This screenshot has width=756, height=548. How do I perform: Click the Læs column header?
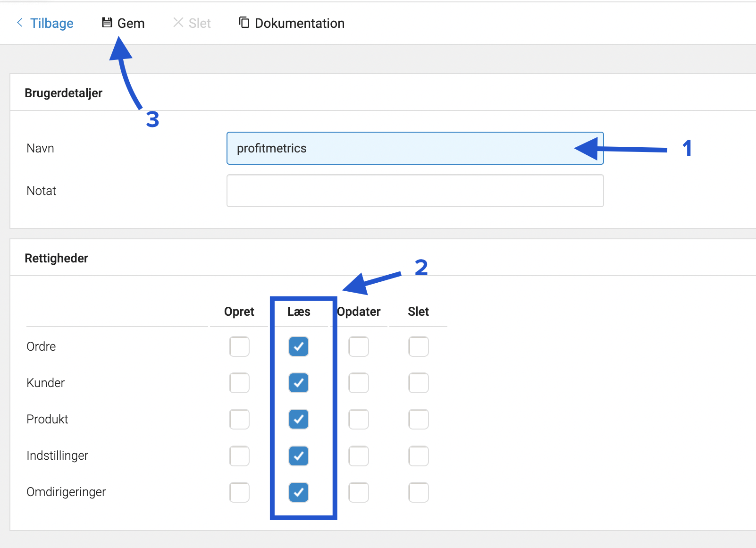pyautogui.click(x=299, y=312)
